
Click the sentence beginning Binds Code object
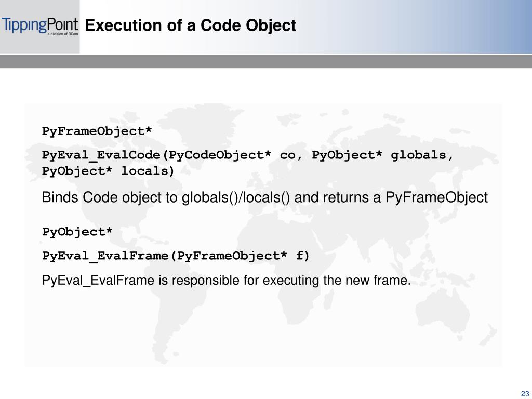coord(264,198)
